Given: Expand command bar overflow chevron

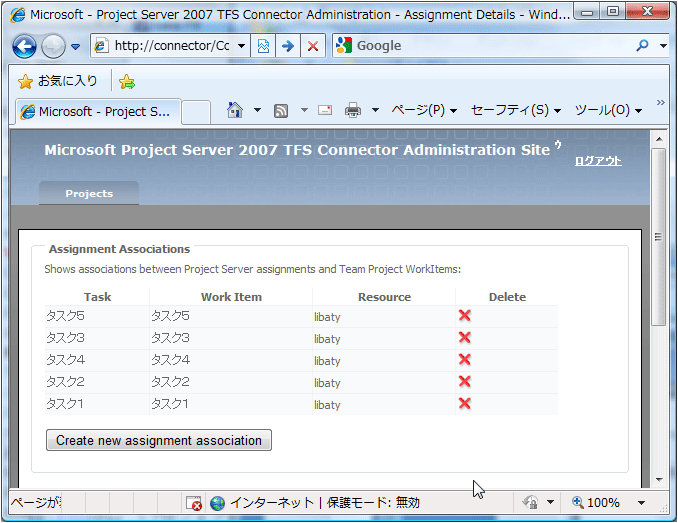Looking at the screenshot, I should [x=661, y=102].
